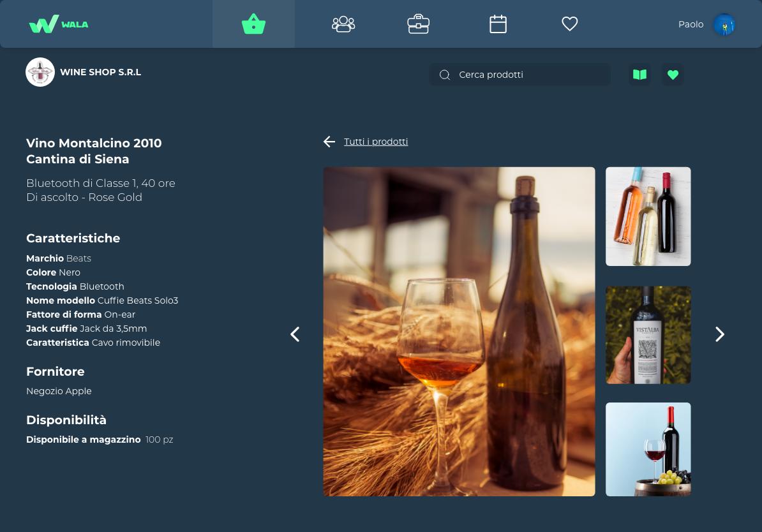This screenshot has width=762, height=532.
Task: Click the WALA logo
Action: coord(59,24)
